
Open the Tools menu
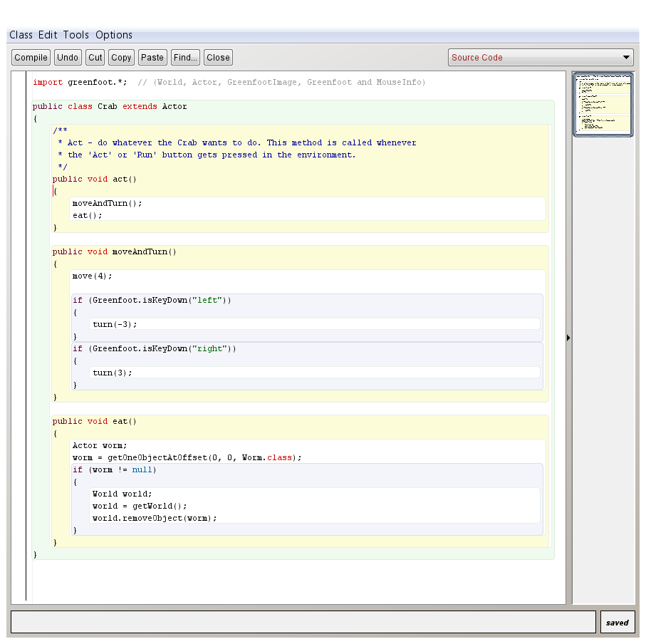click(75, 35)
